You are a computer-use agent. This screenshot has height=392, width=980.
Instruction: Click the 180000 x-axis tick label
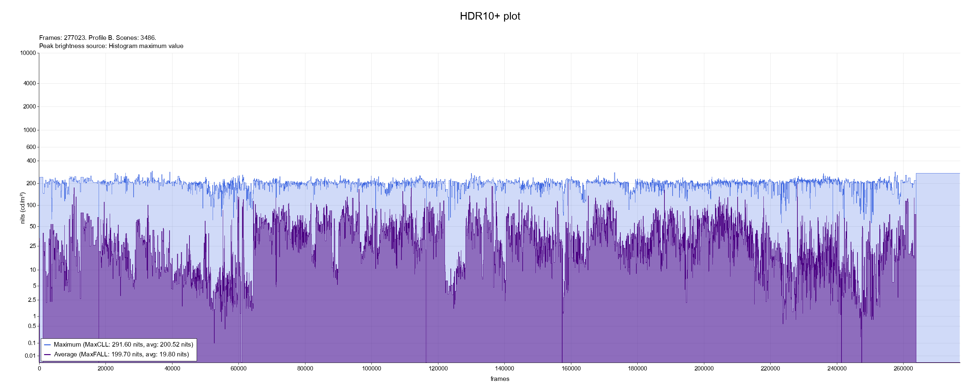tap(637, 369)
